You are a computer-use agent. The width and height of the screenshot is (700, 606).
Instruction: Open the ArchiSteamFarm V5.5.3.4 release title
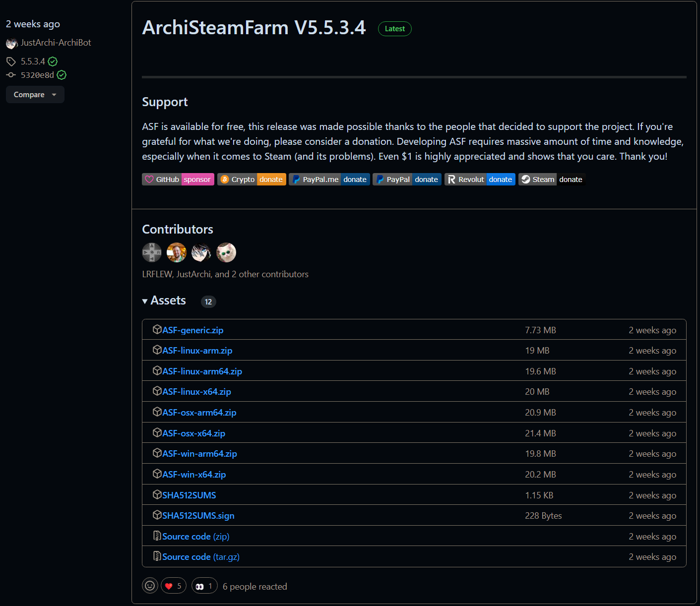[x=254, y=28]
